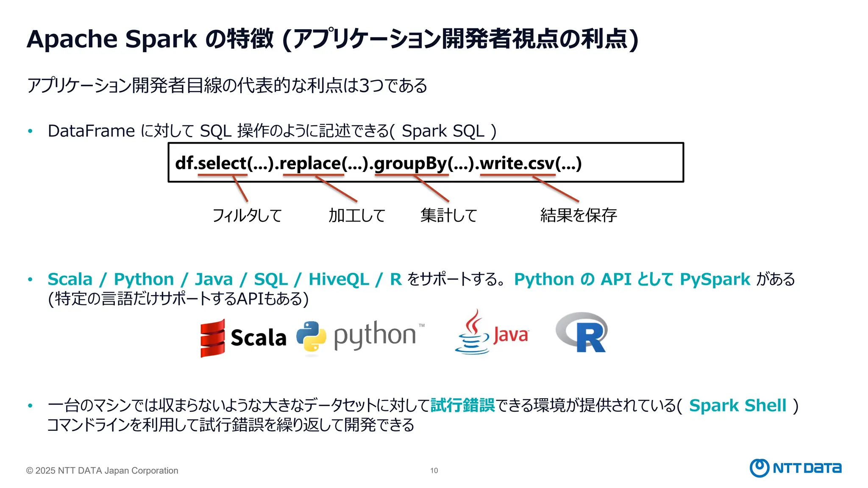Screen dimensions: 868x488
Task: Click the code box 'df.select(...).replace(...)'
Action: pyautogui.click(x=426, y=163)
